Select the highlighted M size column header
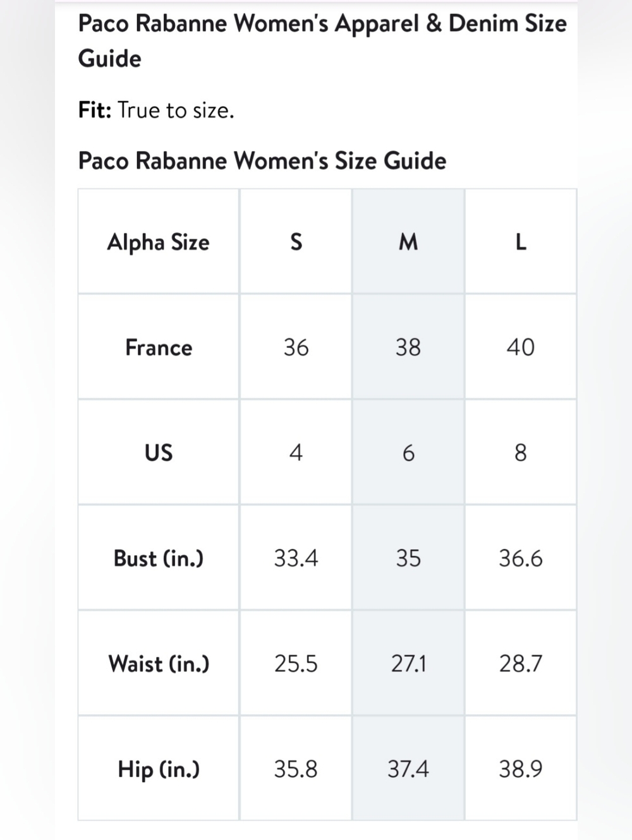The width and height of the screenshot is (632, 840). click(408, 241)
